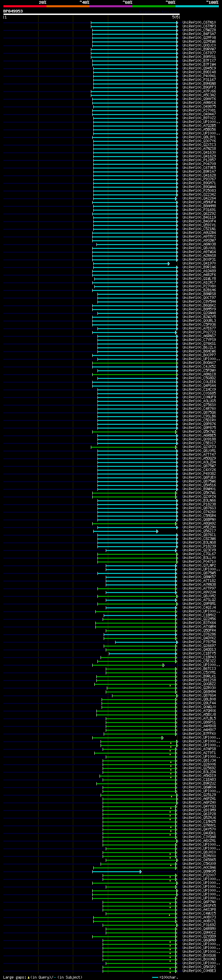Click the white query sequence ruler bar

[91, 14]
